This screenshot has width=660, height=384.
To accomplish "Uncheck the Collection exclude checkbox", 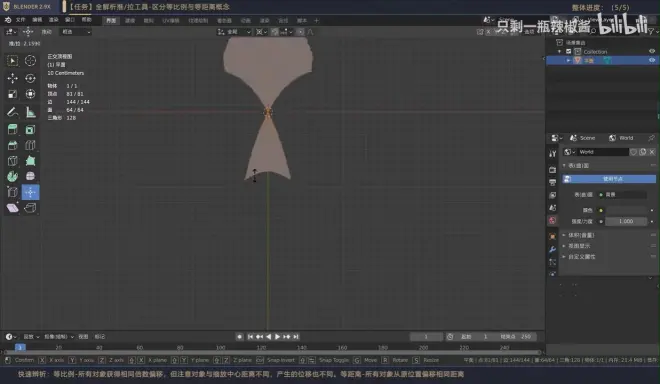I will 569,51.
